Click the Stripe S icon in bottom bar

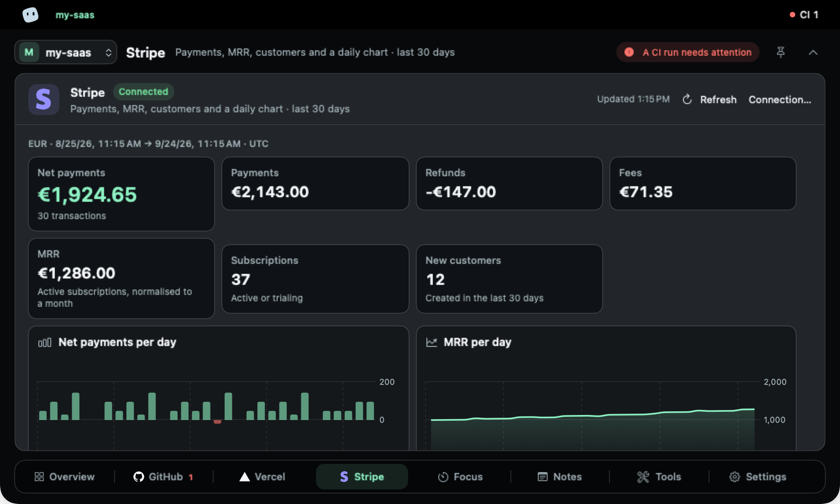click(344, 477)
